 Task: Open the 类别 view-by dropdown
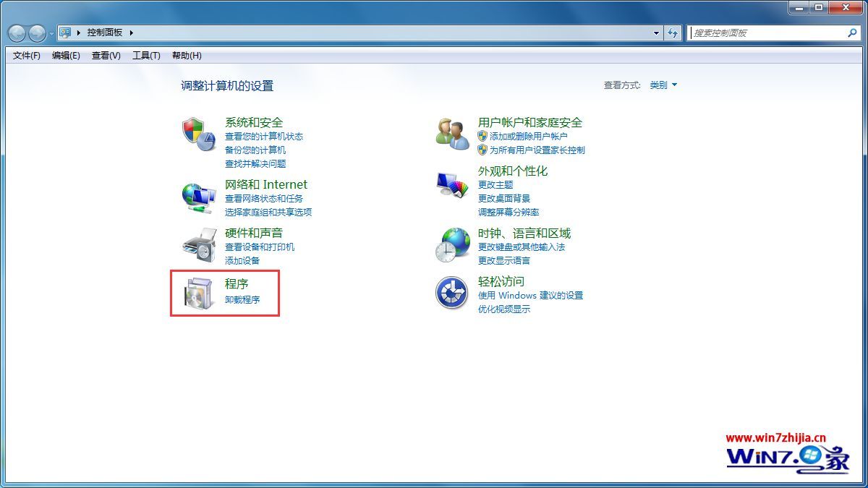pos(663,85)
